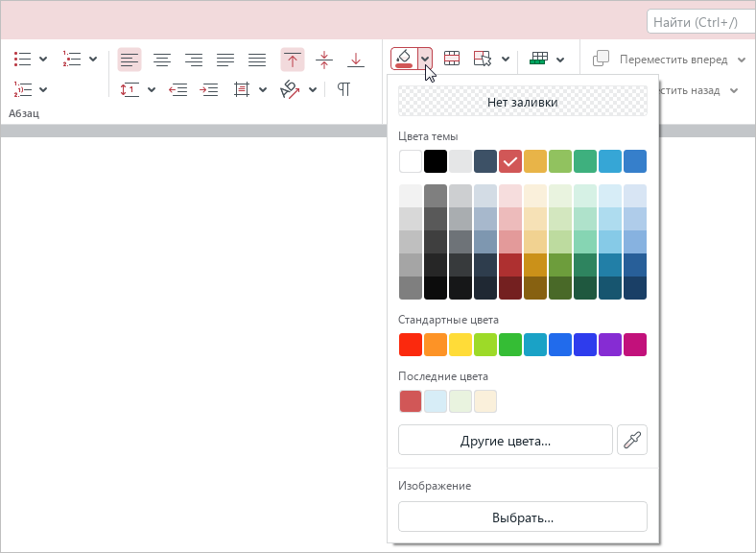
Task: Click the justify text alignment icon
Action: point(225,60)
